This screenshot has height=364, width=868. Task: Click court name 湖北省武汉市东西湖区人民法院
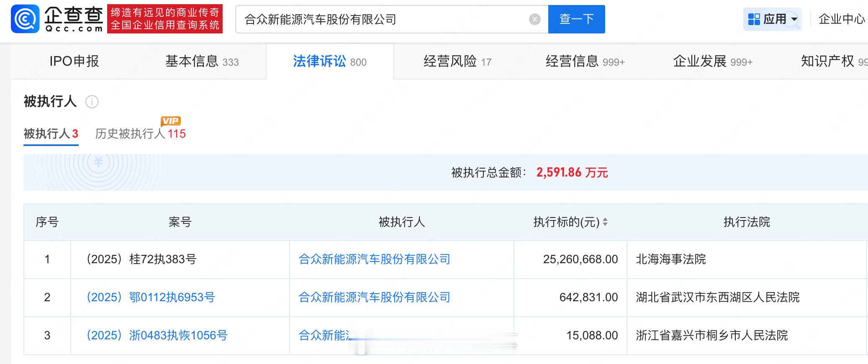tap(718, 297)
